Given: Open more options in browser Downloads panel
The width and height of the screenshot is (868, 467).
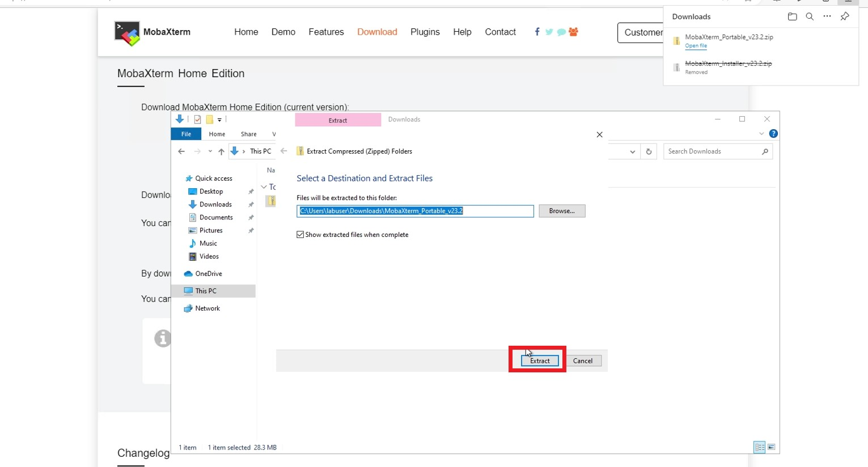Looking at the screenshot, I should [x=827, y=16].
